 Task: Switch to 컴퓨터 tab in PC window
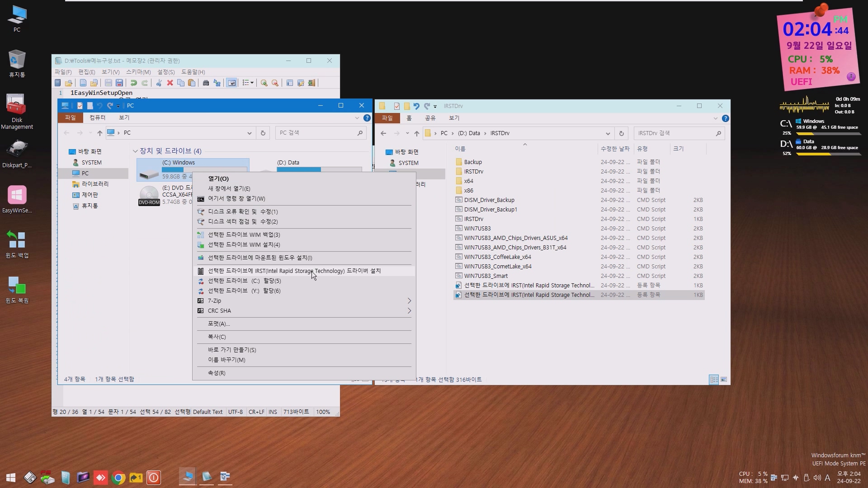pyautogui.click(x=97, y=117)
